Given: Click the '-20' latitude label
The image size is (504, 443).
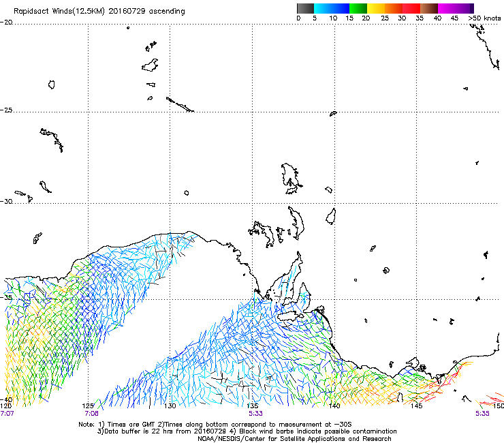Looking at the screenshot, I should tap(6, 22).
